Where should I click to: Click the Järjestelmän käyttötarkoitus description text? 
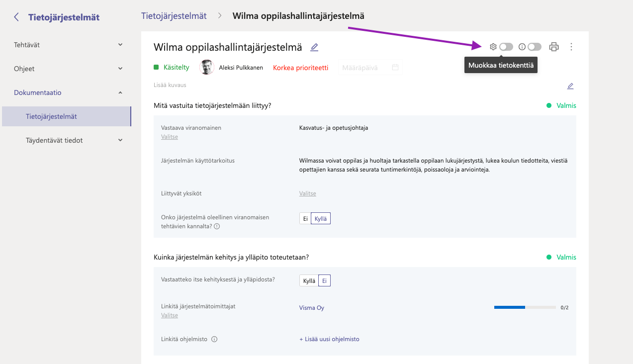(433, 165)
